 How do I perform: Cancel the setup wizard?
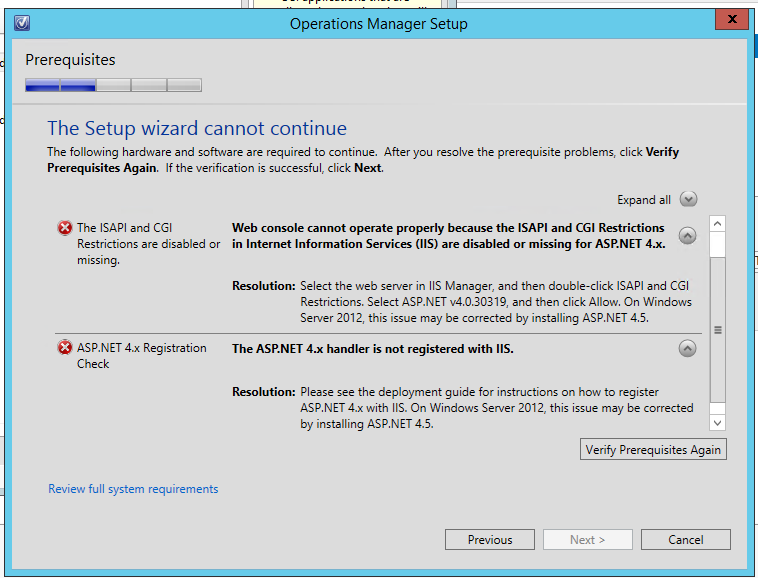pyautogui.click(x=685, y=539)
